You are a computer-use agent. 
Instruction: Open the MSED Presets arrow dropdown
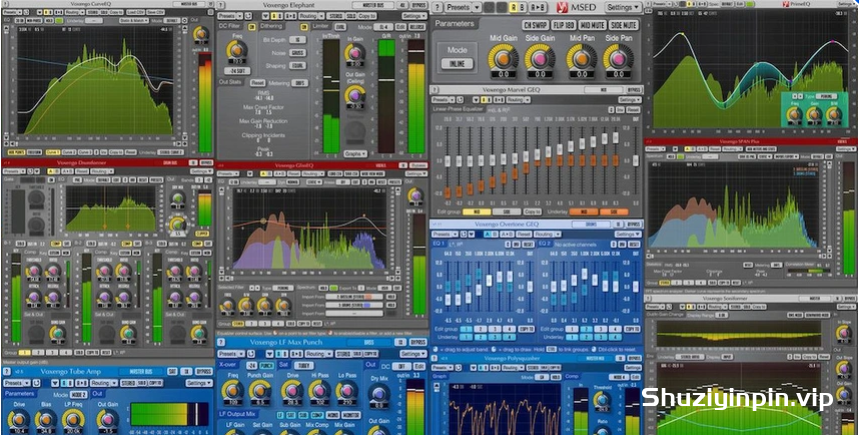click(477, 7)
